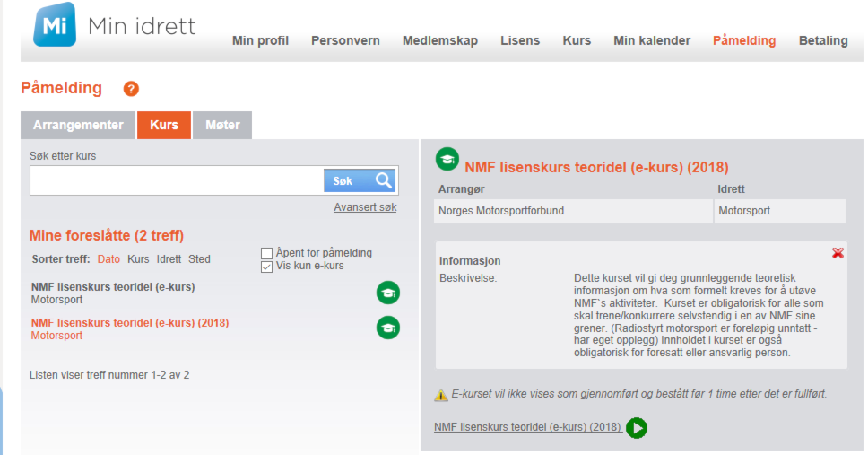Image resolution: width=868 pixels, height=455 pixels.
Task: Go to Medlemskap menu item
Action: click(x=440, y=40)
